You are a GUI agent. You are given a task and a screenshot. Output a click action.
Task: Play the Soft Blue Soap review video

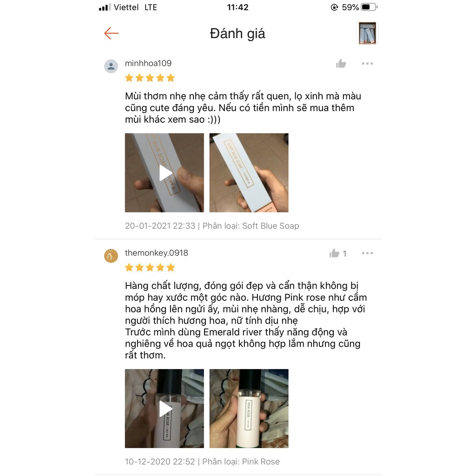(165, 173)
